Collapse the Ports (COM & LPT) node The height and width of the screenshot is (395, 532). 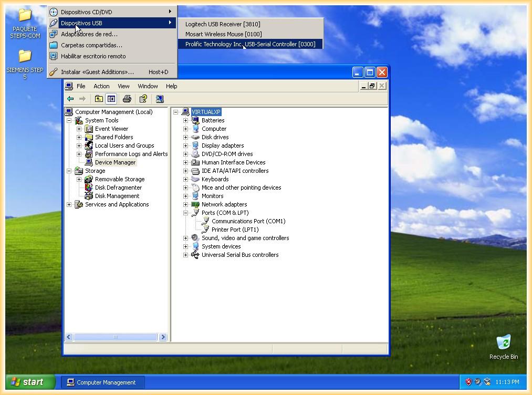(185, 213)
